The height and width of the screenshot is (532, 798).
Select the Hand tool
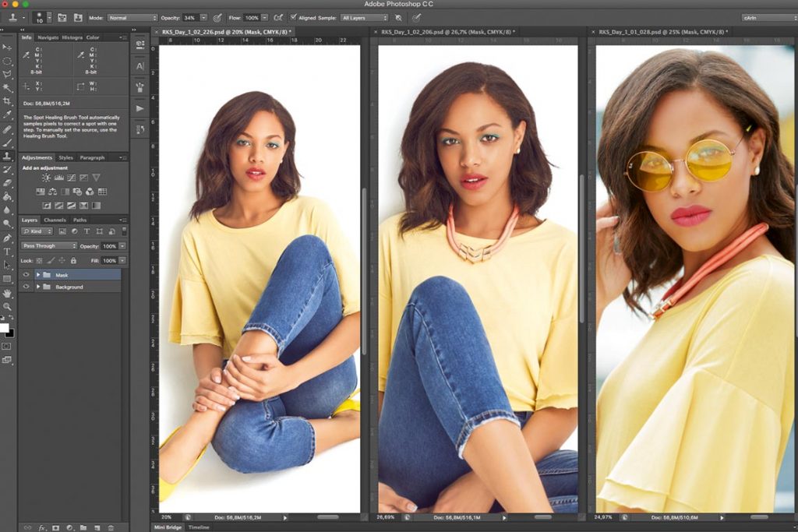pyautogui.click(x=7, y=293)
